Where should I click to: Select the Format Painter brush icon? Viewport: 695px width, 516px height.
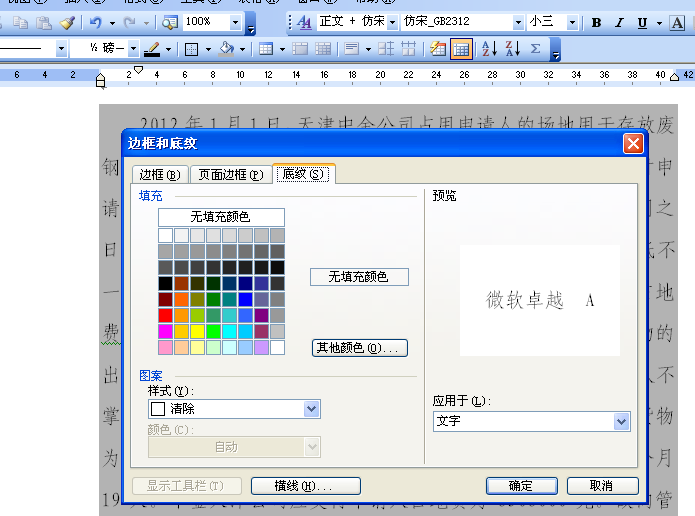coord(67,22)
